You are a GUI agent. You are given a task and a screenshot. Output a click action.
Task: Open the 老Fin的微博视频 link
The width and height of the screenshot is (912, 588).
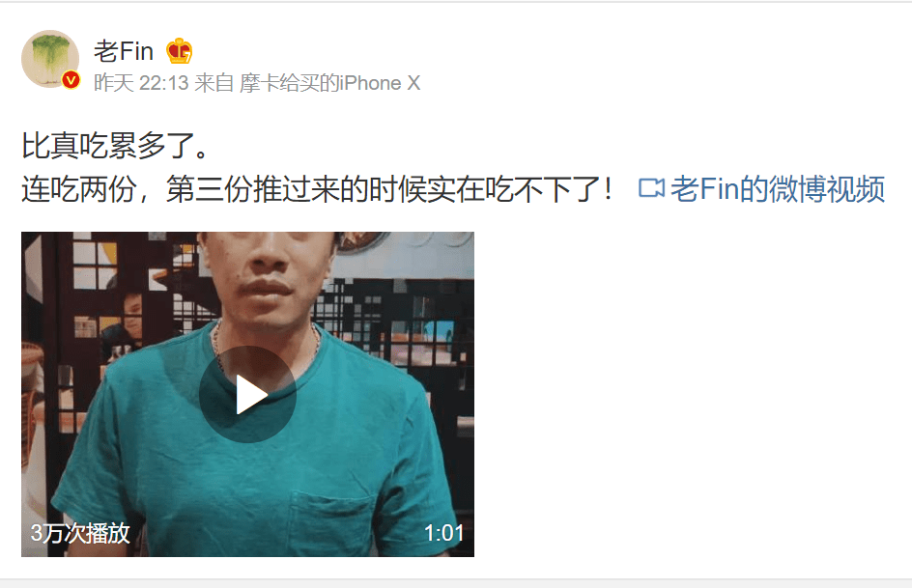(778, 189)
